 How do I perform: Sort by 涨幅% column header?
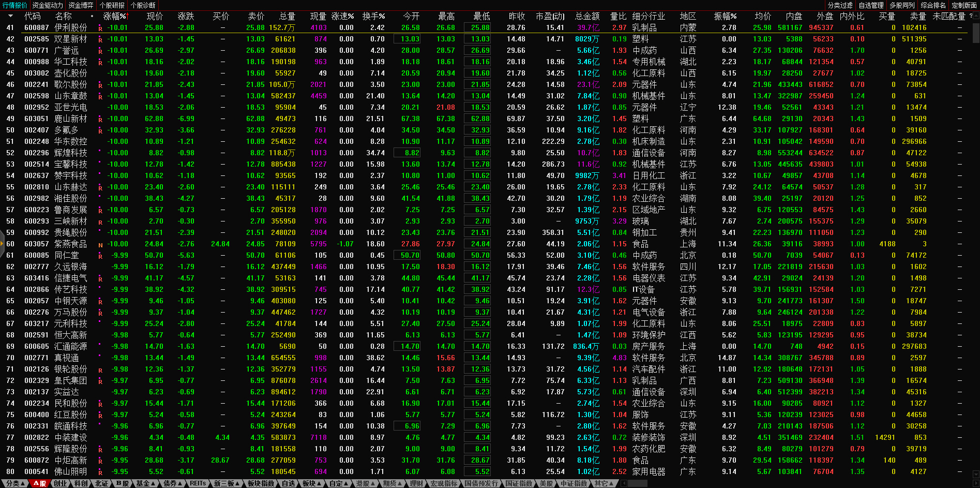pyautogui.click(x=114, y=16)
